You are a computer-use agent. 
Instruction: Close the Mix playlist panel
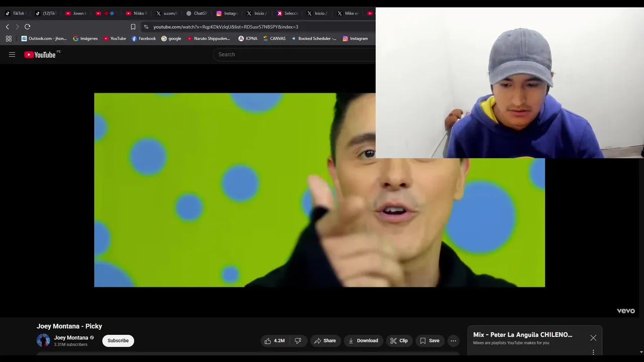click(593, 338)
